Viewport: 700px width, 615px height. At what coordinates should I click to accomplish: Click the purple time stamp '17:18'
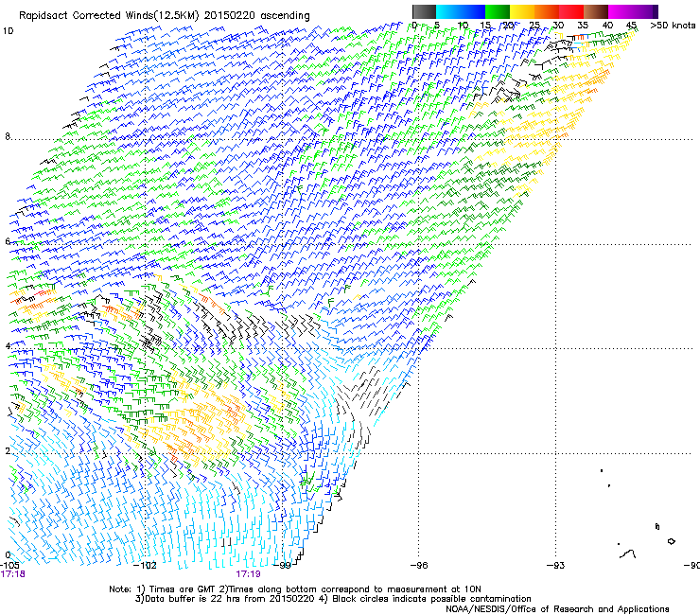pyautogui.click(x=12, y=574)
